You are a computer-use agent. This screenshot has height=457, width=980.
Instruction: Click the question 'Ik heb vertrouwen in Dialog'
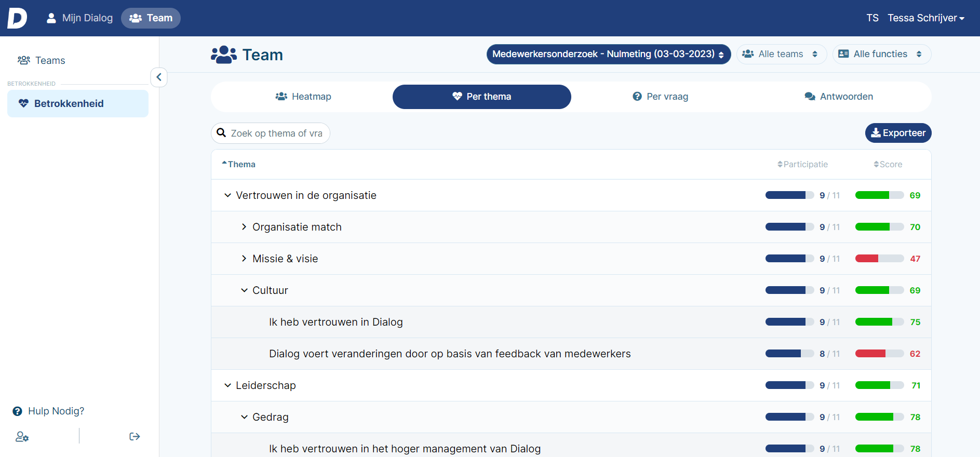click(x=336, y=322)
